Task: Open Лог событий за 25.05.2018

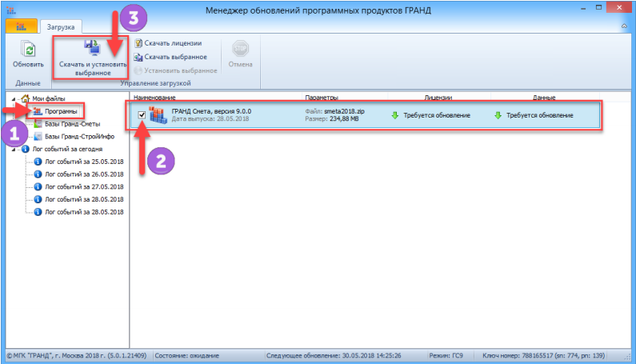Action: coord(84,162)
